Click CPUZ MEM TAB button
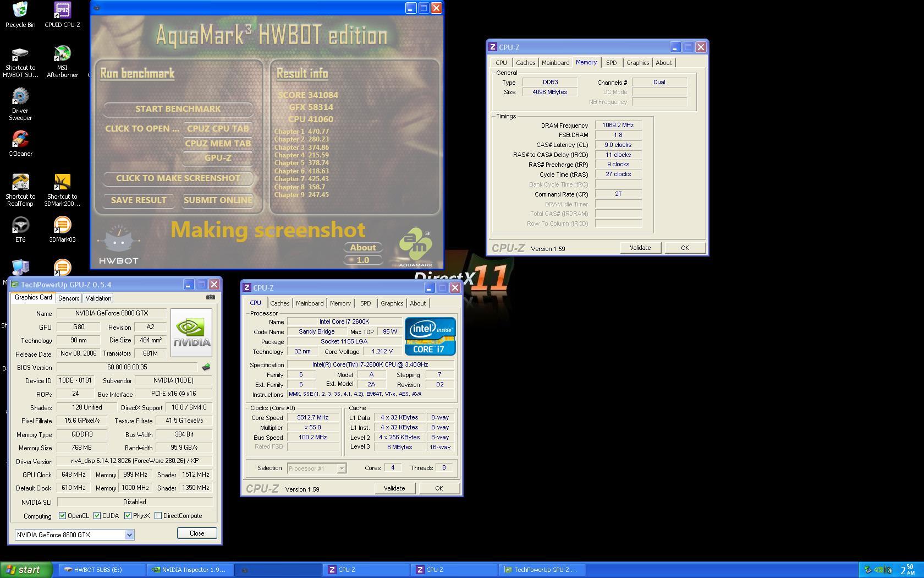 point(218,144)
